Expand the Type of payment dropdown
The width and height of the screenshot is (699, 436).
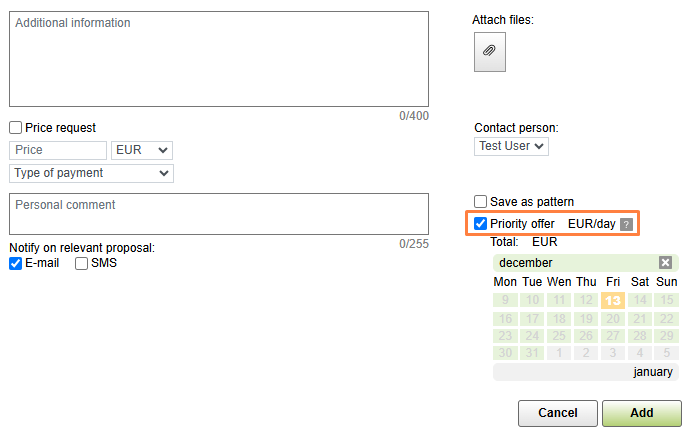click(x=91, y=173)
